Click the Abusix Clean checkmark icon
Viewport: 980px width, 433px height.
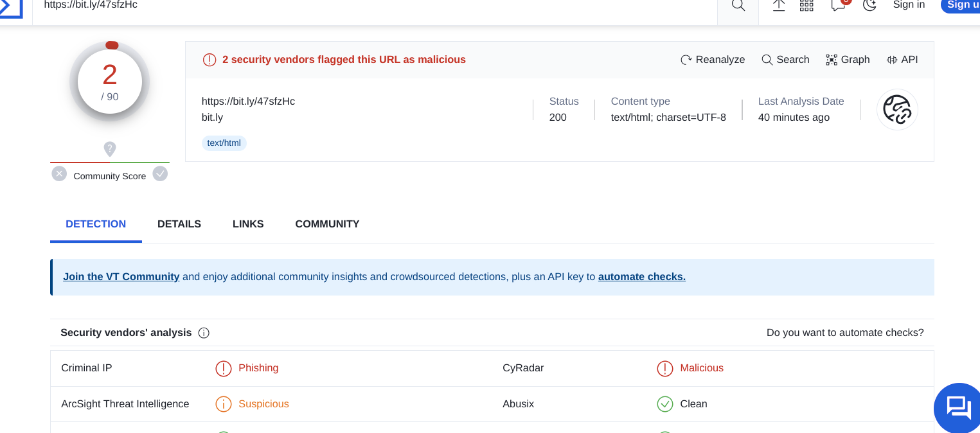tap(664, 404)
